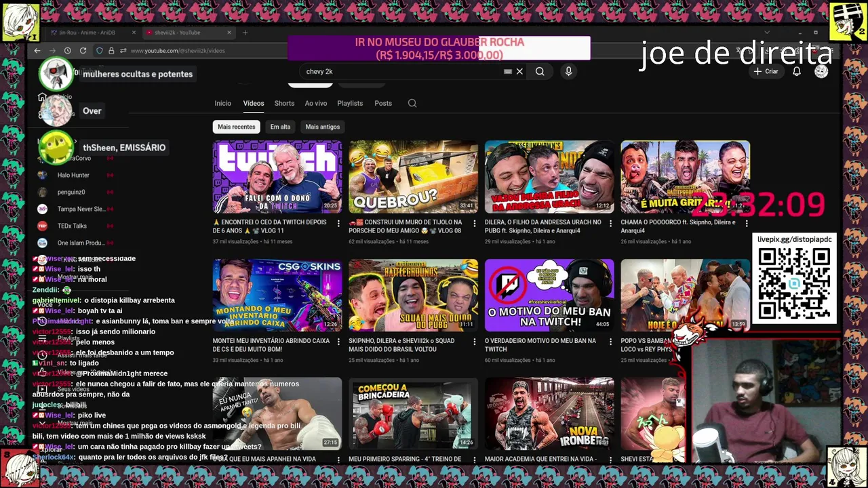868x488 pixels.
Task: Open options menu for Skipnho Dilera squad video
Action: [x=474, y=342]
